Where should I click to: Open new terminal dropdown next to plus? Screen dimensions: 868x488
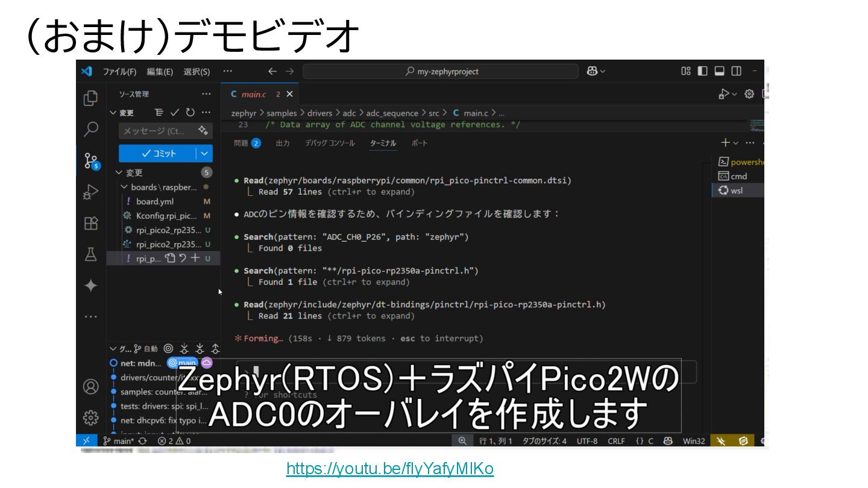click(737, 143)
